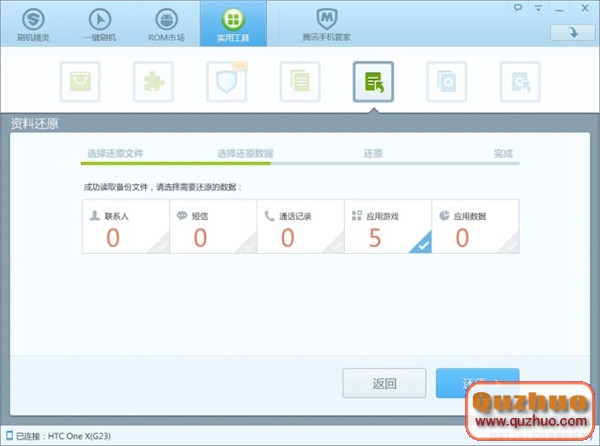
Task: Click the HTC One X(G23) device text
Action: 79,436
